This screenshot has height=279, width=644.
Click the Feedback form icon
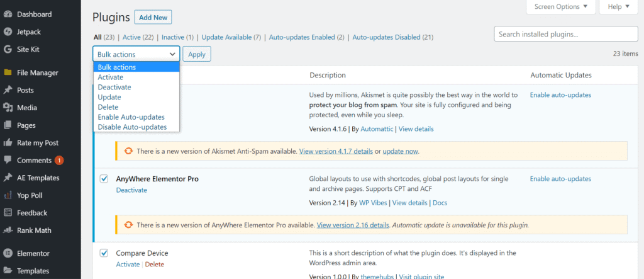pos(8,213)
